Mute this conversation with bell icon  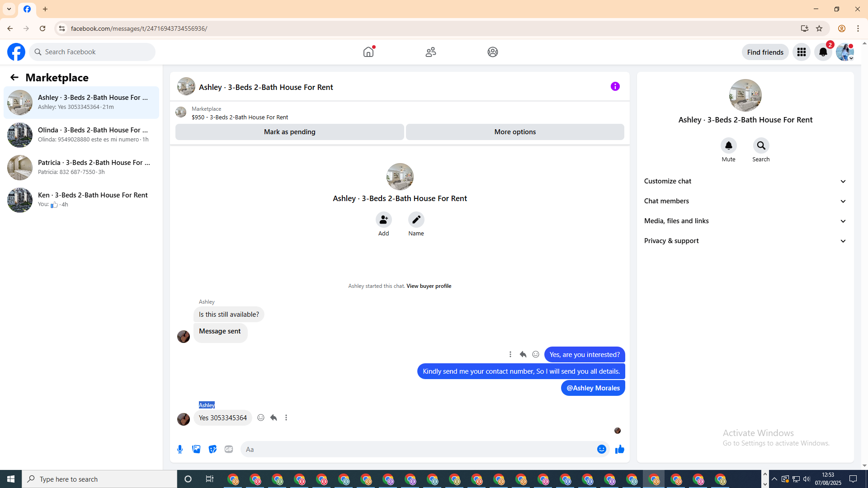pyautogui.click(x=728, y=145)
